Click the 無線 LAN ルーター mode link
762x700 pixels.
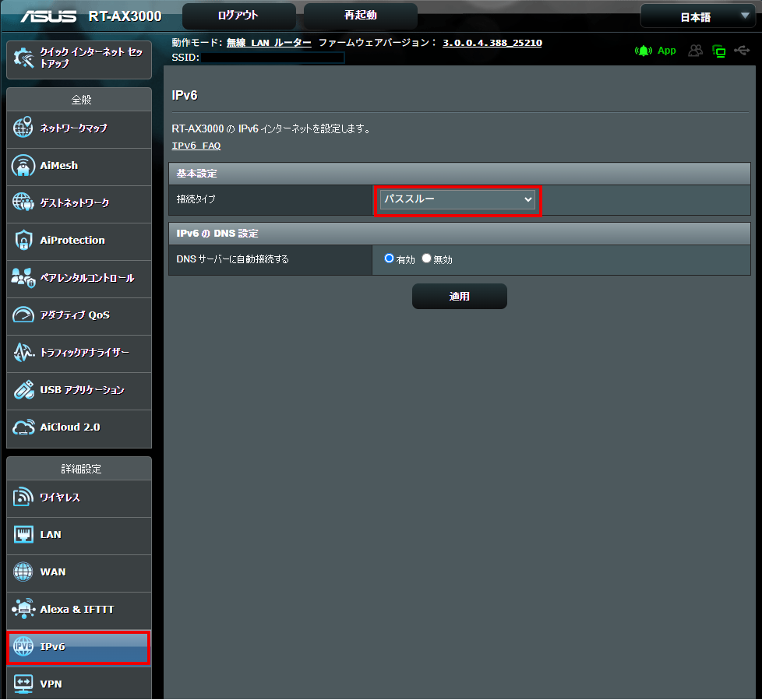tap(269, 43)
